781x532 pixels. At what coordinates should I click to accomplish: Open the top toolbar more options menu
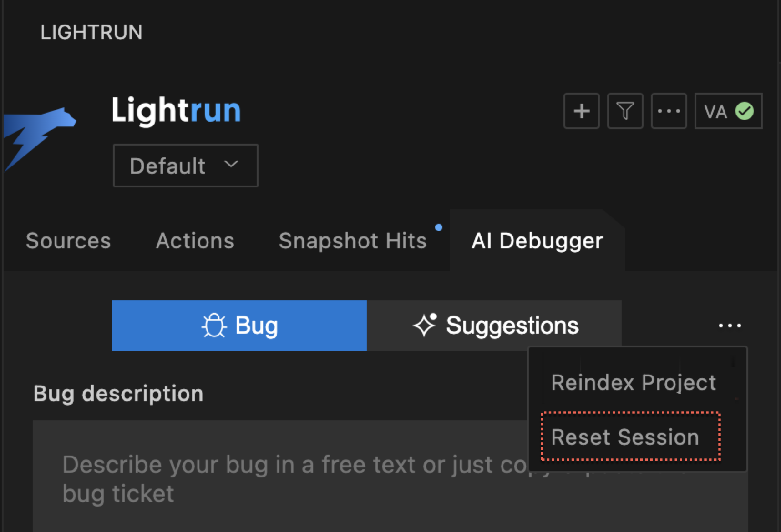point(669,111)
